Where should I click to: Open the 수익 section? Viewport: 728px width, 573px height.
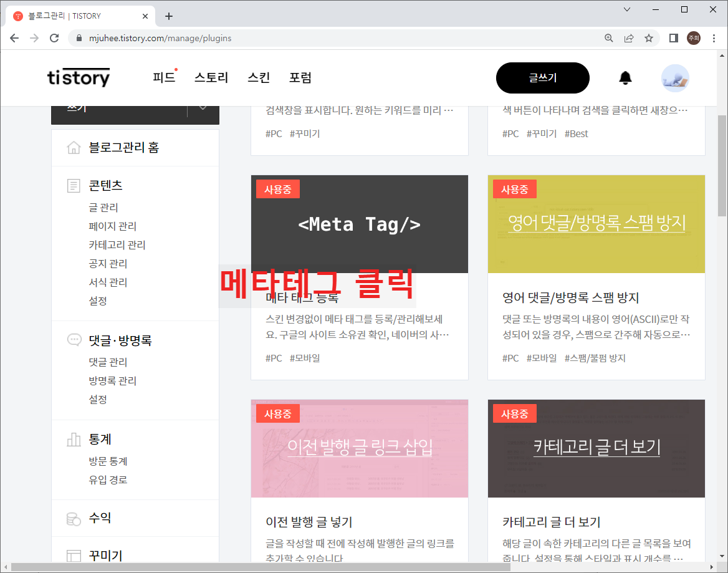100,518
